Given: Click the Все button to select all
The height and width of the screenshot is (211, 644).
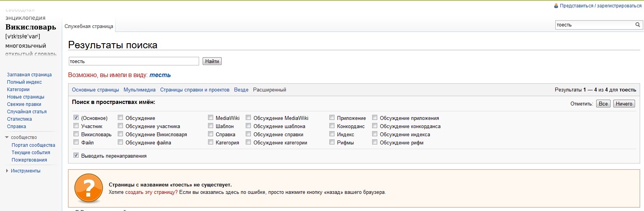Looking at the screenshot, I should point(603,104).
